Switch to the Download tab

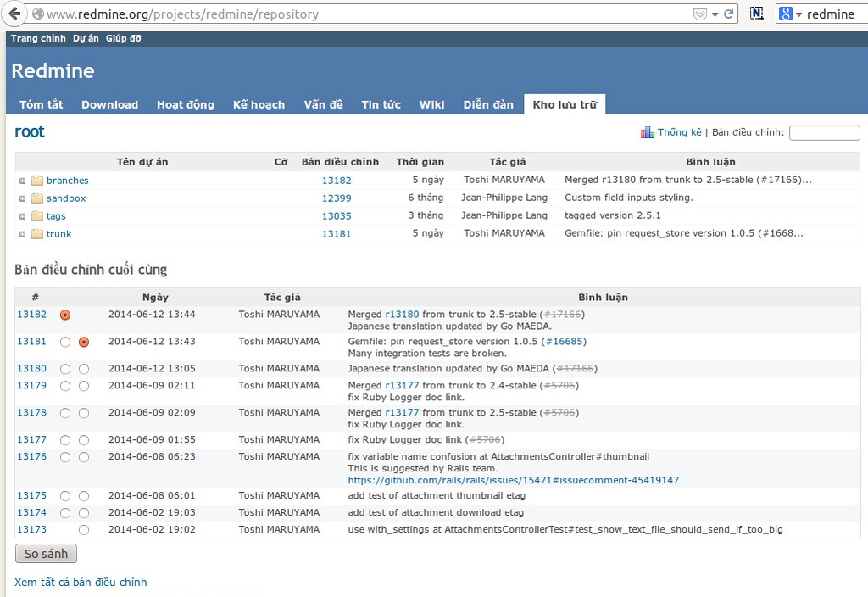pyautogui.click(x=109, y=104)
